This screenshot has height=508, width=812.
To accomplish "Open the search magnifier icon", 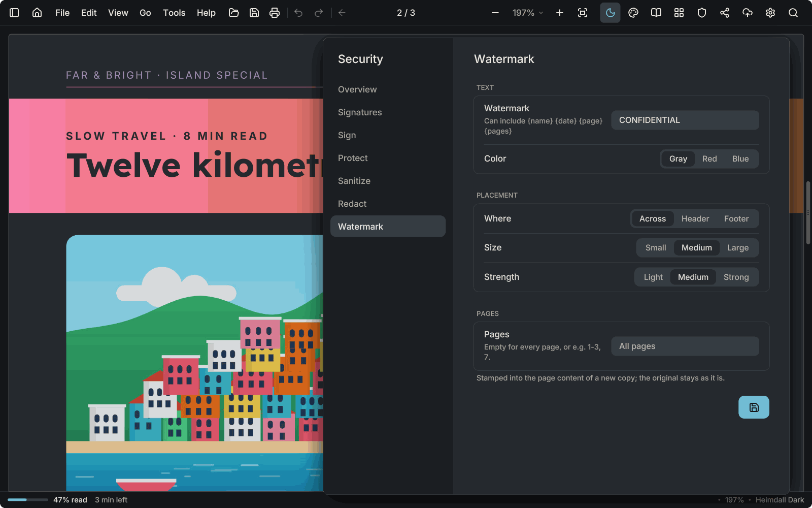I will tap(793, 13).
